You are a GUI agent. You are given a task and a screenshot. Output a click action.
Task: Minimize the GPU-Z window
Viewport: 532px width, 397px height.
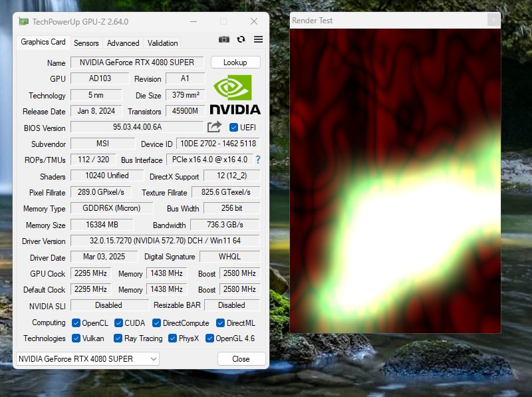pyautogui.click(x=194, y=21)
